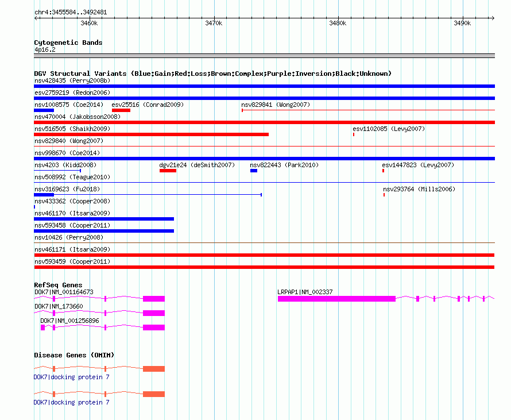Viewport: 511px width, 420px height.
Task: Select the DGV Structural Variants track title
Action: [212, 74]
